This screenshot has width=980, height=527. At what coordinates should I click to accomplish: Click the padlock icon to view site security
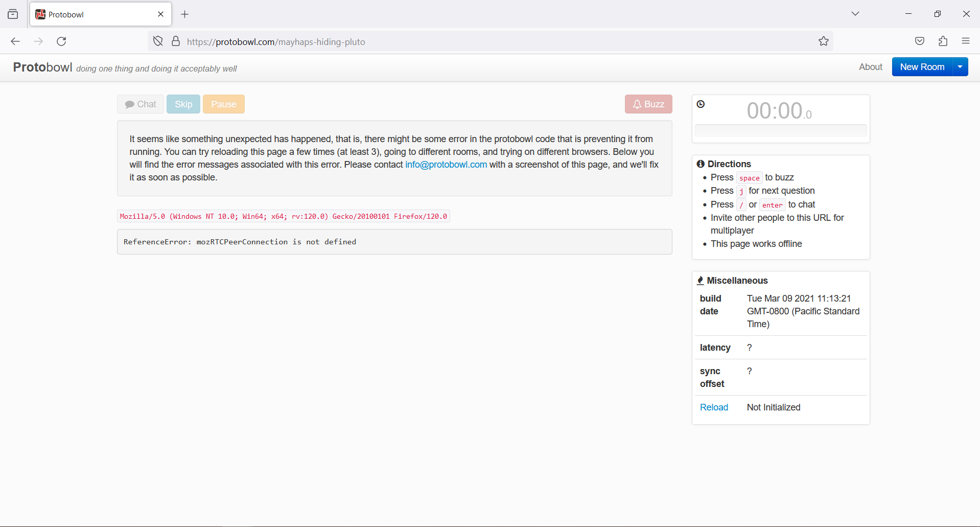click(175, 41)
